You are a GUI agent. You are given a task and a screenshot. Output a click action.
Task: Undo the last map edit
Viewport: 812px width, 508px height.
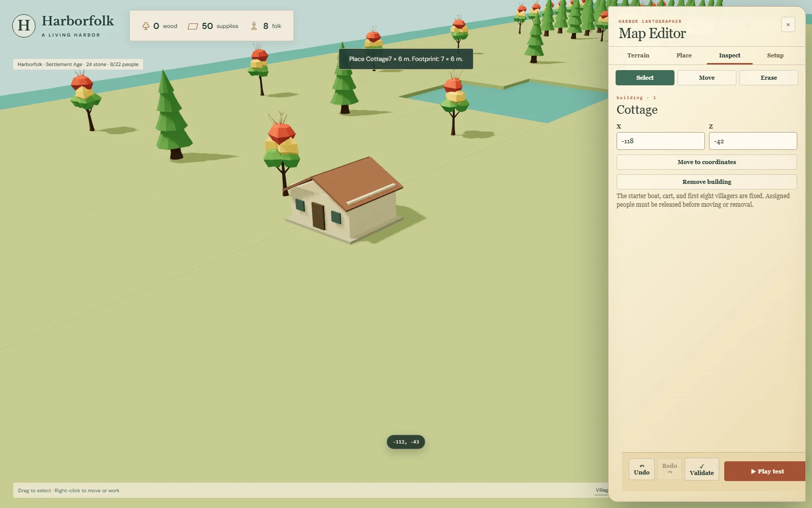[x=641, y=469]
